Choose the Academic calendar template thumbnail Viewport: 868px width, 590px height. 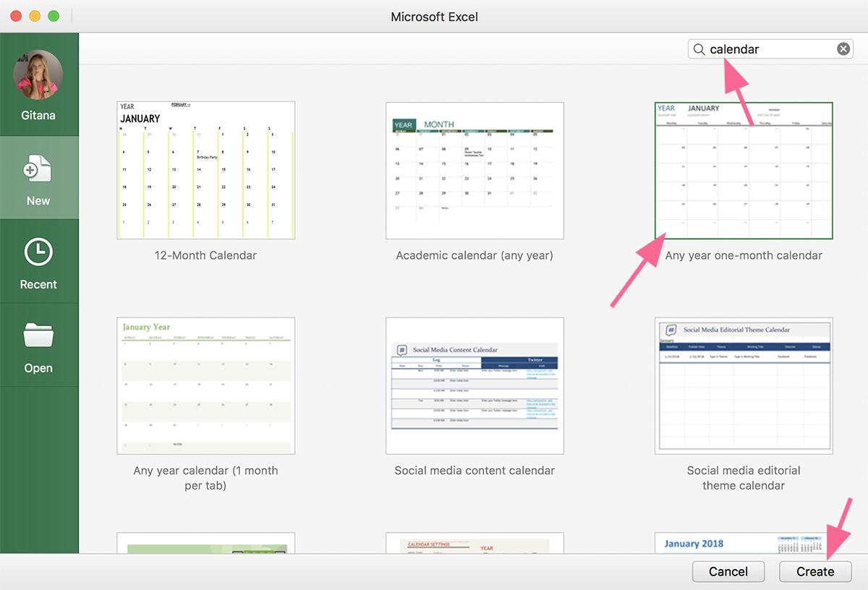(x=475, y=170)
